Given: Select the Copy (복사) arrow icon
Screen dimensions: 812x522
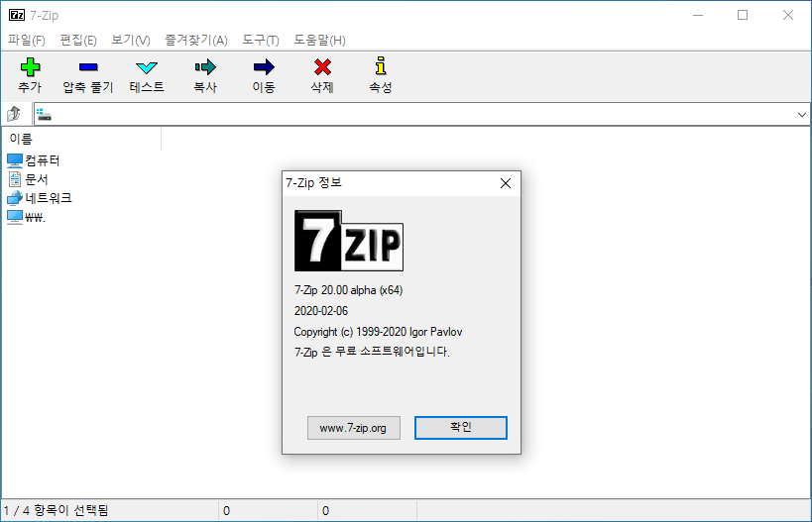Looking at the screenshot, I should pos(205,66).
